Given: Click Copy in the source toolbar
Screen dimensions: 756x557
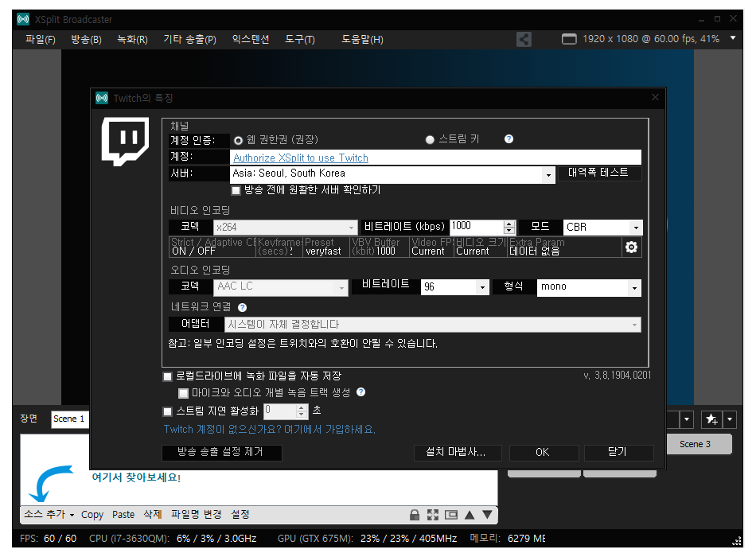Looking at the screenshot, I should pos(92,515).
